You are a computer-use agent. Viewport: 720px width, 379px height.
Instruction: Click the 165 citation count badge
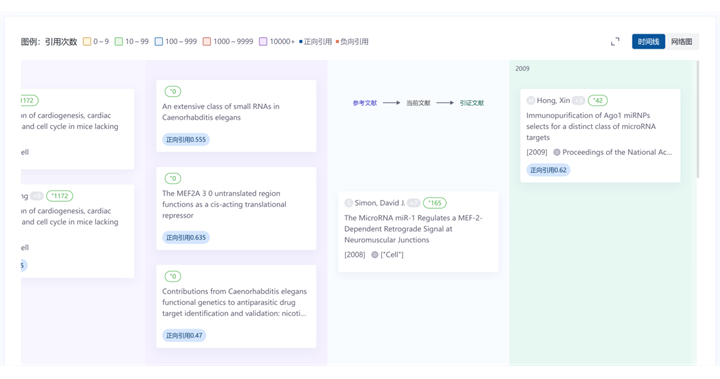(434, 203)
